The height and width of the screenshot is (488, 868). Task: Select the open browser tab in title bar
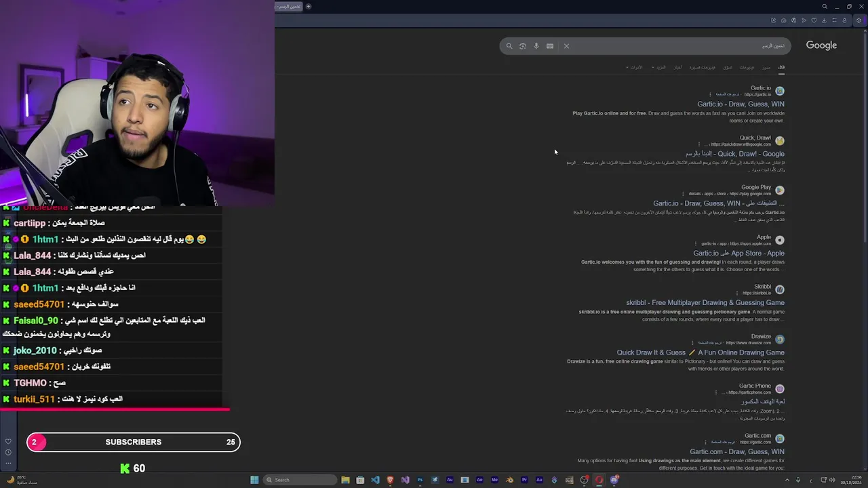289,6
